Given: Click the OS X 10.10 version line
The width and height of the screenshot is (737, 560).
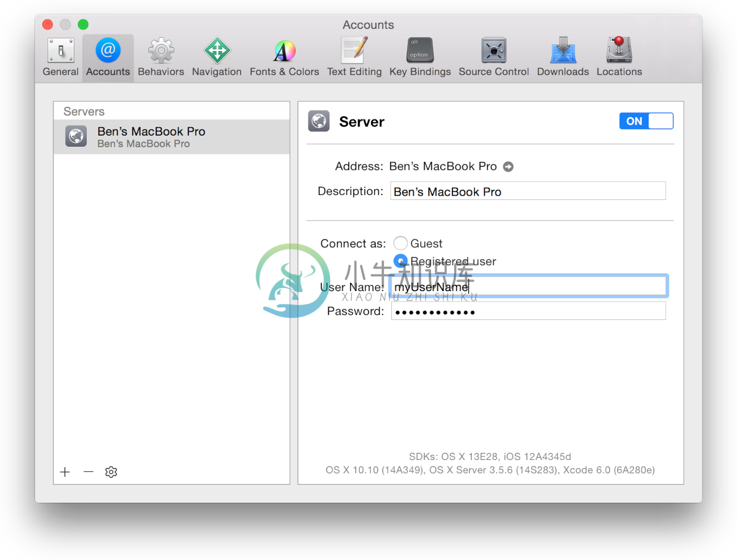Looking at the screenshot, I should point(490,470).
